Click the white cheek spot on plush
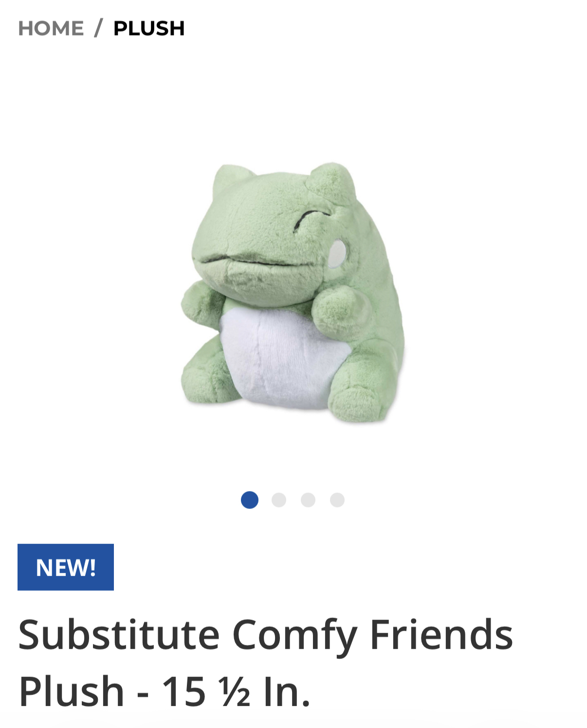 tap(337, 254)
